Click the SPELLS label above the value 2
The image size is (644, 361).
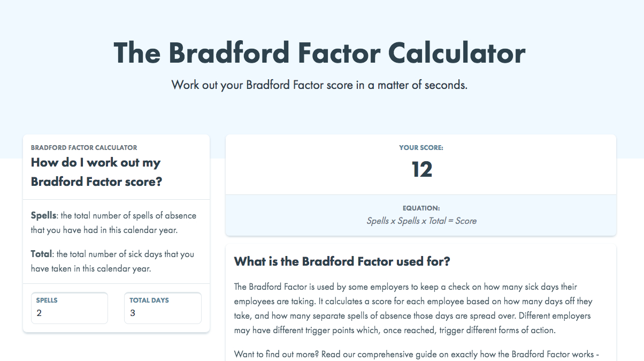point(47,300)
